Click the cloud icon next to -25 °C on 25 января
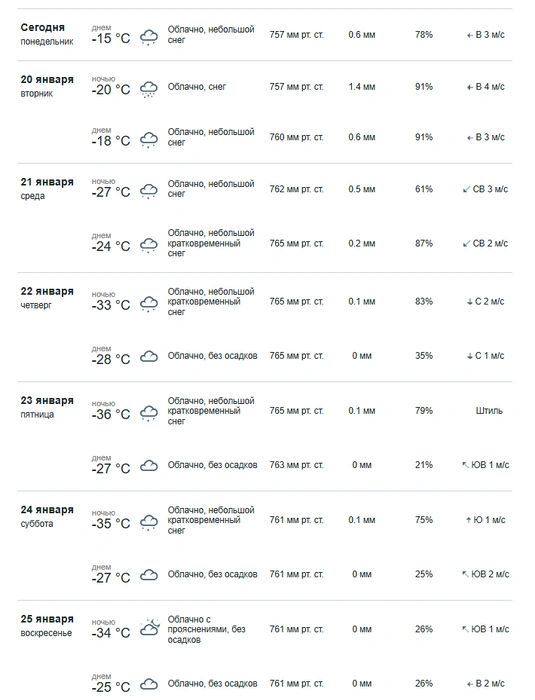This screenshot has height=700, width=535. click(149, 684)
